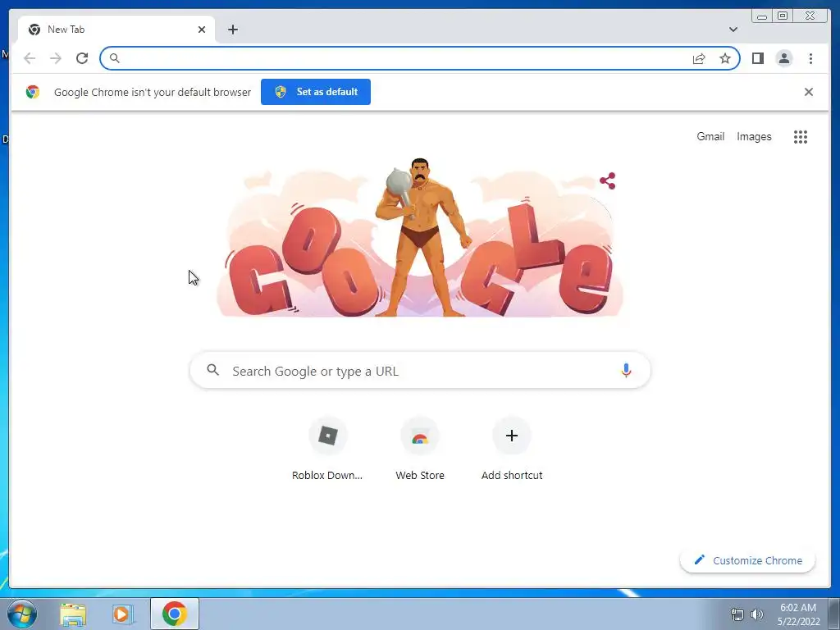The image size is (840, 630).
Task: Expand the tab search dropdown arrow
Action: [x=733, y=30]
